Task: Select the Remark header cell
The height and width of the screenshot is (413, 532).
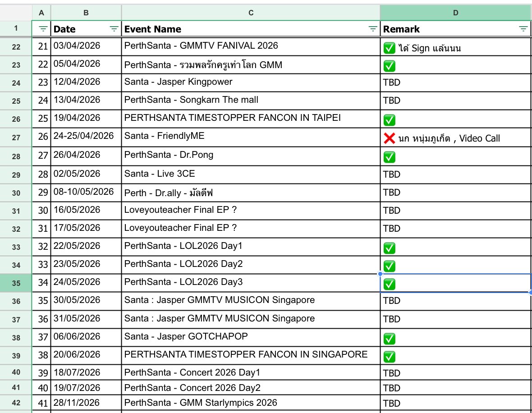Action: pos(456,29)
